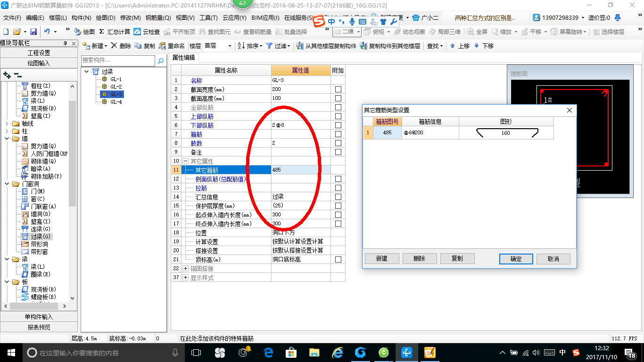Screen dimensions: 644x362
Task: Select GL-4 in component tree
Action: coord(116,102)
